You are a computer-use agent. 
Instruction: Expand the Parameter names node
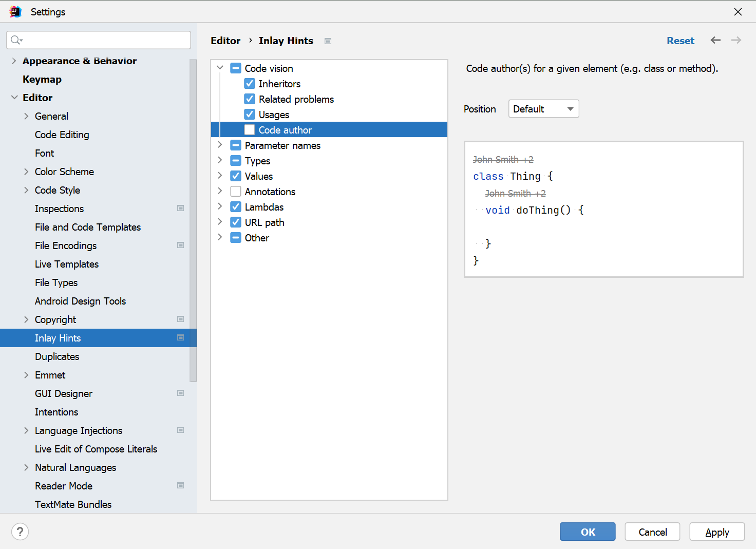coord(220,145)
